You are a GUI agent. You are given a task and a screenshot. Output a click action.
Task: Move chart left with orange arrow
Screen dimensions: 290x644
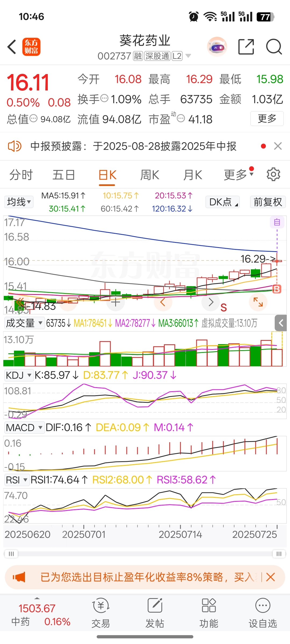coord(162,302)
